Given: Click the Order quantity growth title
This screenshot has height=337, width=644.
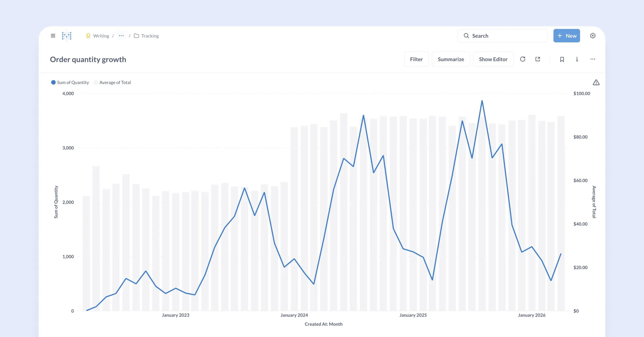Looking at the screenshot, I should click(88, 59).
